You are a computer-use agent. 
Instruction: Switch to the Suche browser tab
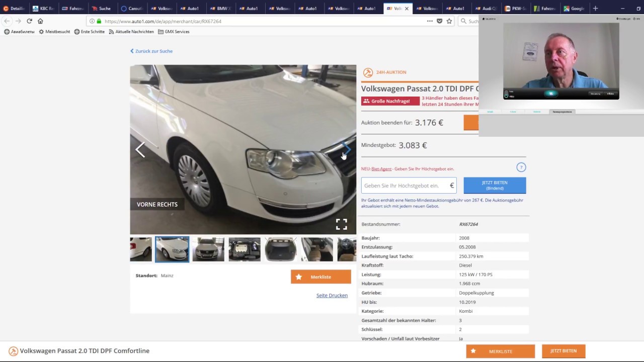(102, 8)
